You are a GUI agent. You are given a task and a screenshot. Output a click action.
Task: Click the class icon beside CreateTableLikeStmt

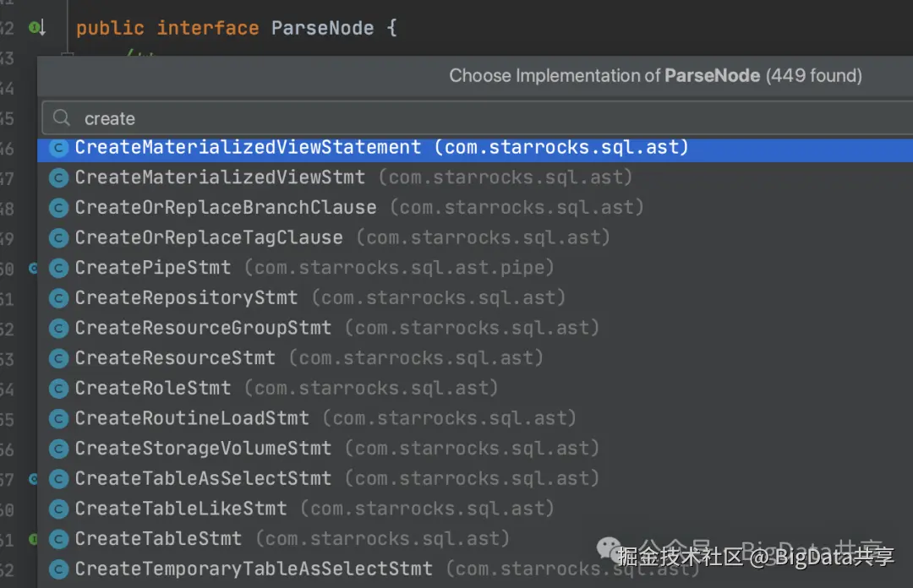click(58, 509)
